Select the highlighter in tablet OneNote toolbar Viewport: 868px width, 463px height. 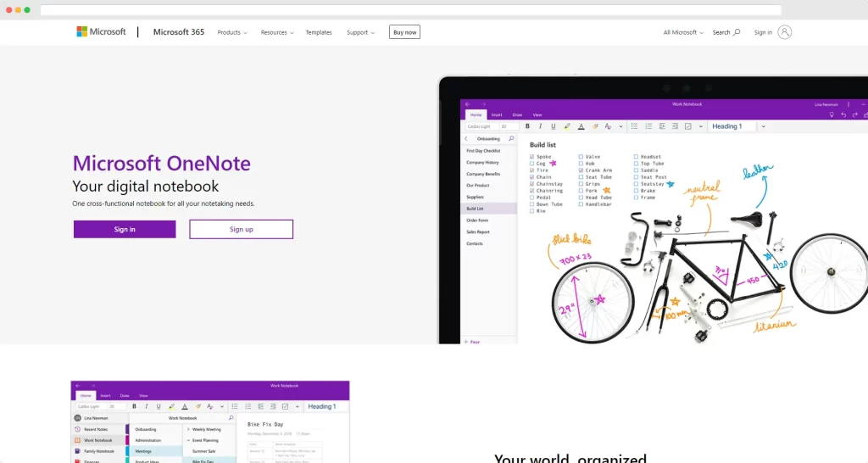(567, 126)
